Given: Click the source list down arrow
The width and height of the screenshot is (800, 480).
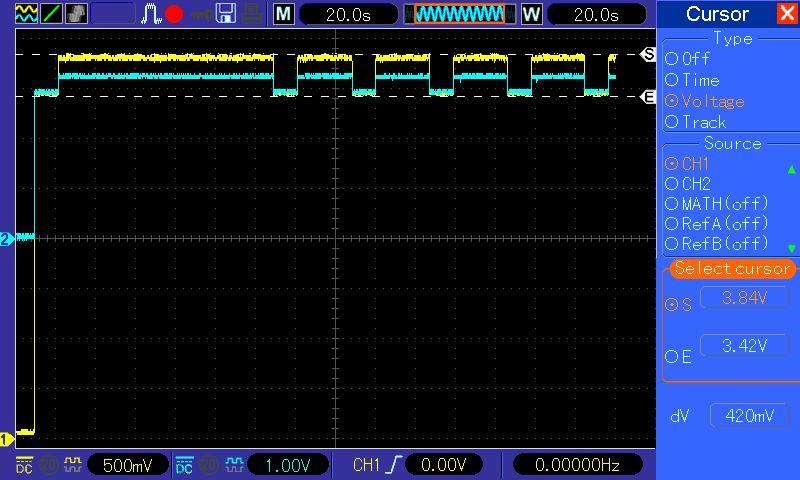Looking at the screenshot, I should 792,248.
